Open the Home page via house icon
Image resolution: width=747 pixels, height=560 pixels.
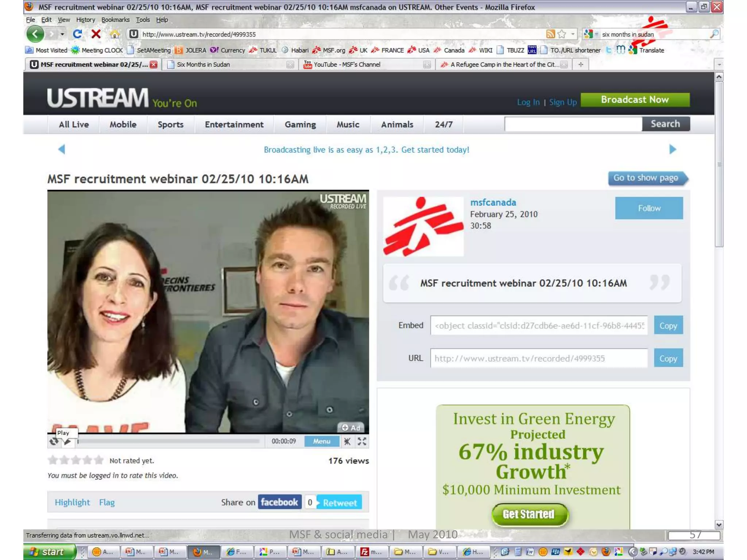tap(115, 35)
